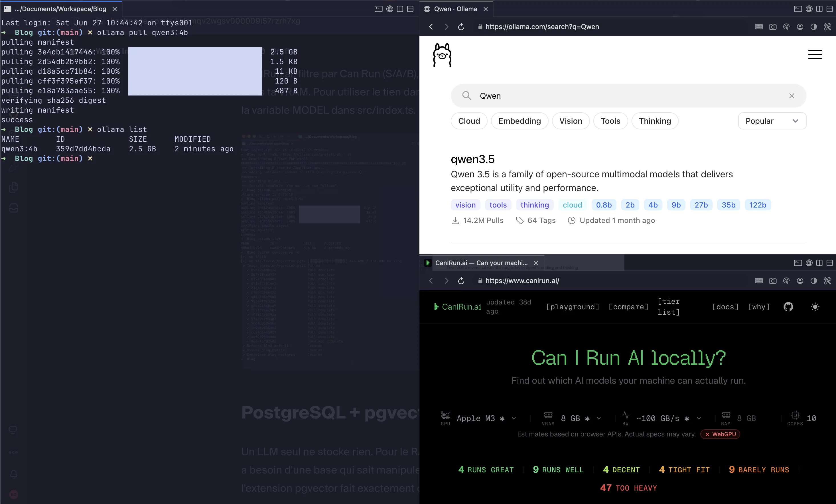Screen dimensions: 836x504
Task: Open developer tools icon in the CanIRun browser toolbar
Action: pos(827,281)
